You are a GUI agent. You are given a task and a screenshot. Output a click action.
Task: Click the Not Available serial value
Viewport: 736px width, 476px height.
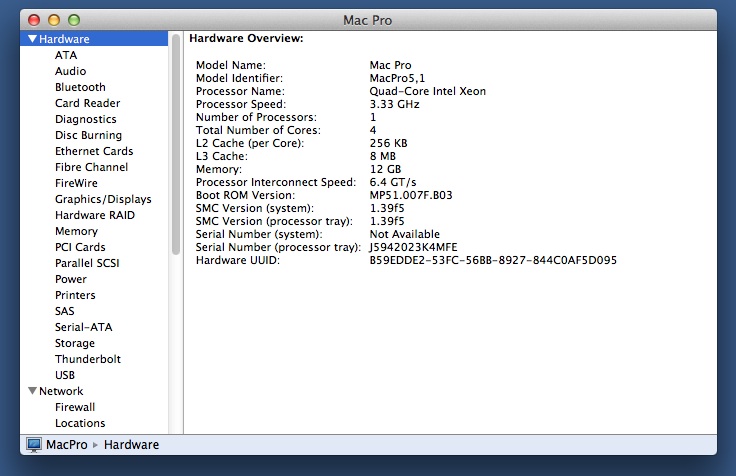click(405, 234)
